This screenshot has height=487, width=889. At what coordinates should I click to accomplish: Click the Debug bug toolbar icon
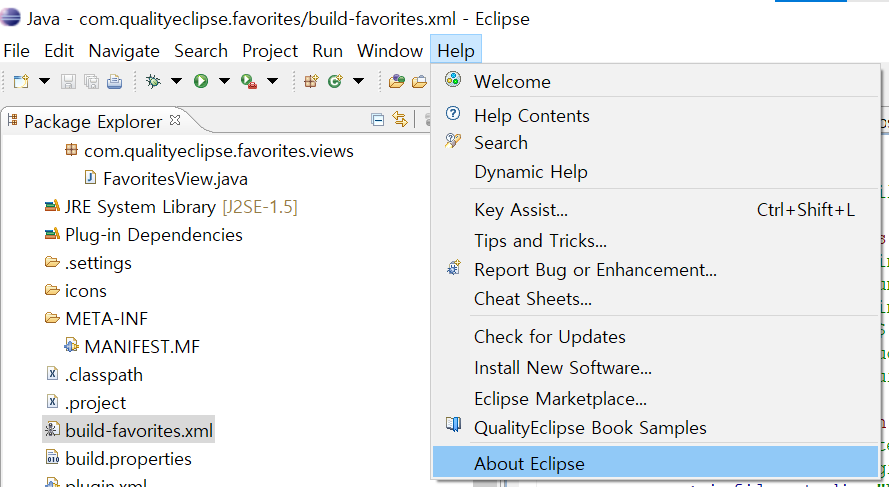click(x=153, y=82)
